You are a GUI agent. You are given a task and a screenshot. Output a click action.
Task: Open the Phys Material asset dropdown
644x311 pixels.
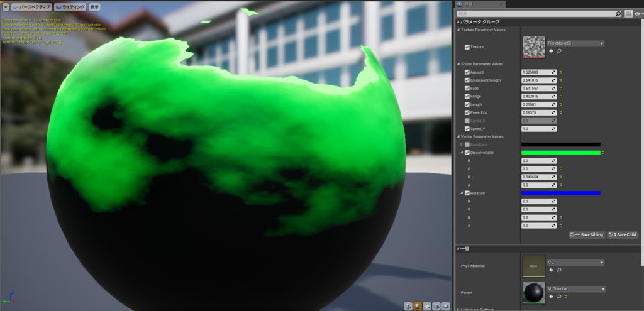pos(575,263)
